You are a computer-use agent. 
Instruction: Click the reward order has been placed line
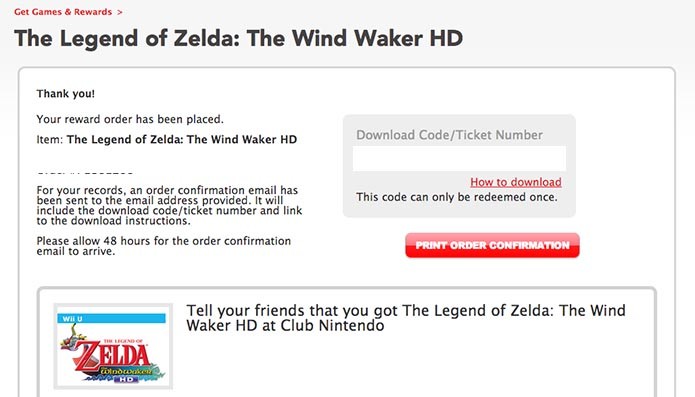130,119
